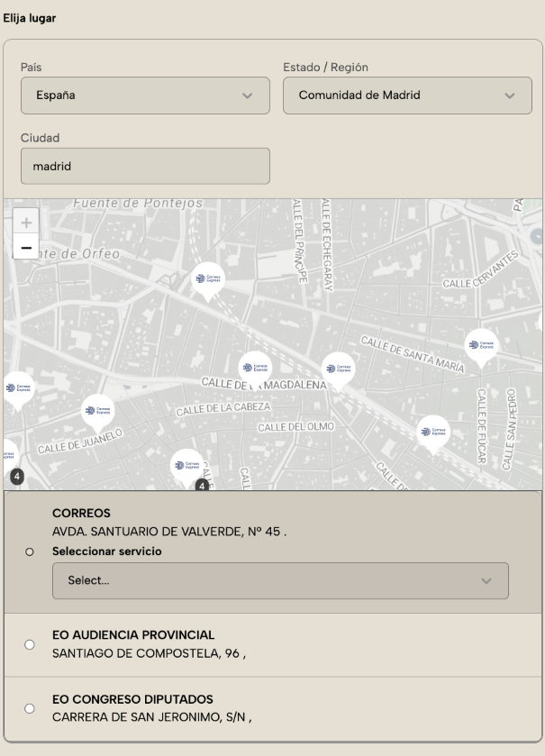This screenshot has width=545, height=756.
Task: Click the Santiago de Compostela, 96 address
Action: pyautogui.click(x=149, y=653)
